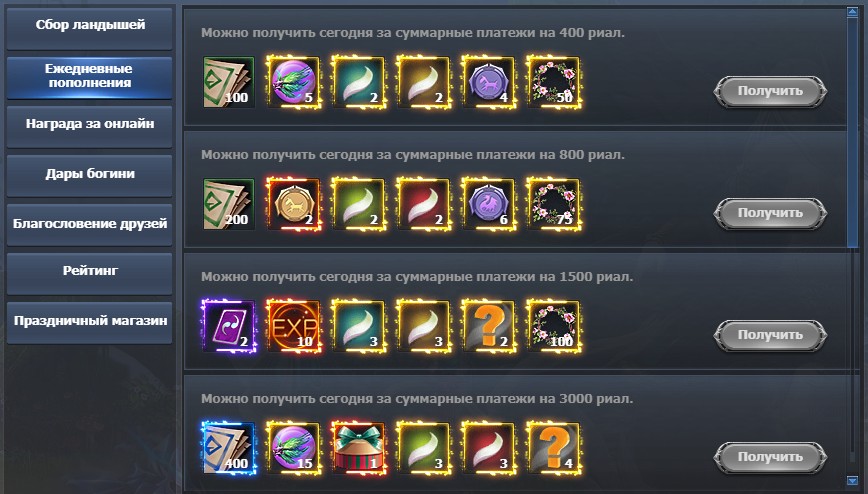Click the scrollbar down arrow

(x=852, y=481)
